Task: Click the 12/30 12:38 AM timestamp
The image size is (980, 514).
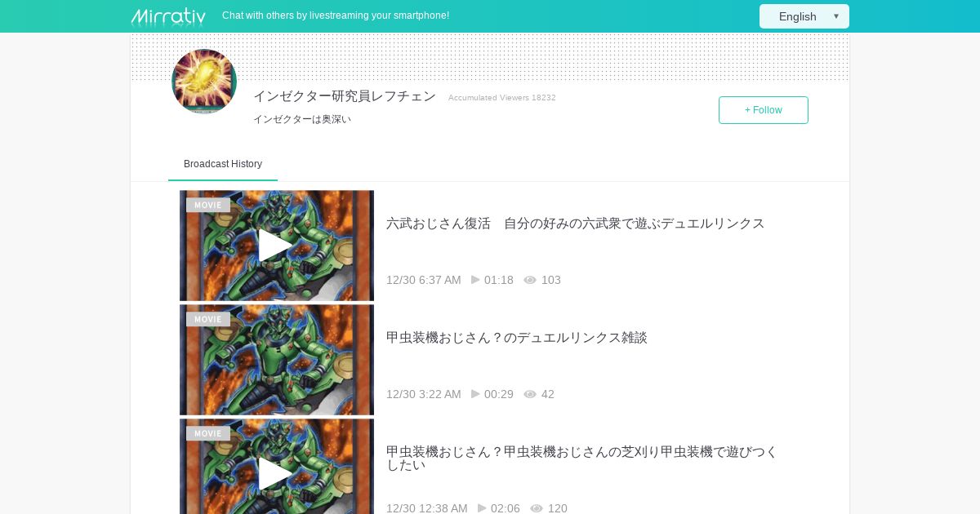Action: 427,508
